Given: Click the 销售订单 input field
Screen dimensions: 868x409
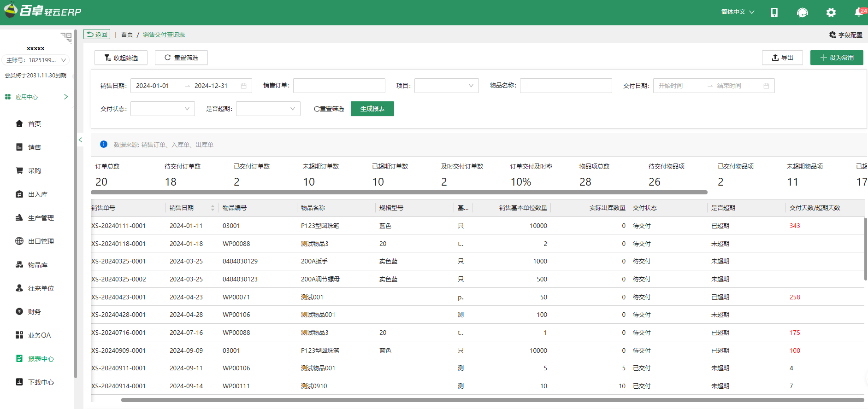Looking at the screenshot, I should pyautogui.click(x=339, y=86).
